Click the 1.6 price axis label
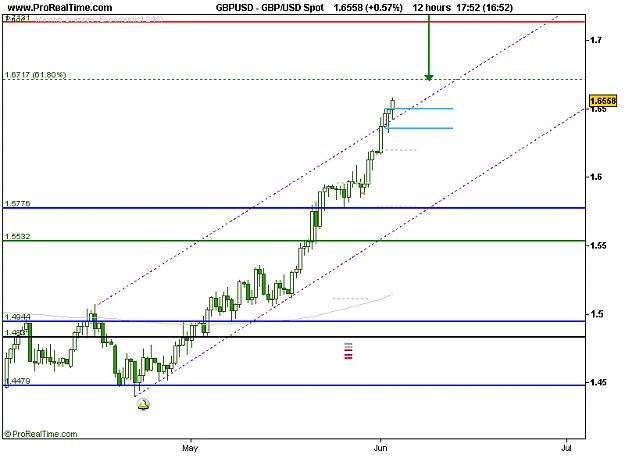The width and height of the screenshot is (625, 469). click(596, 177)
